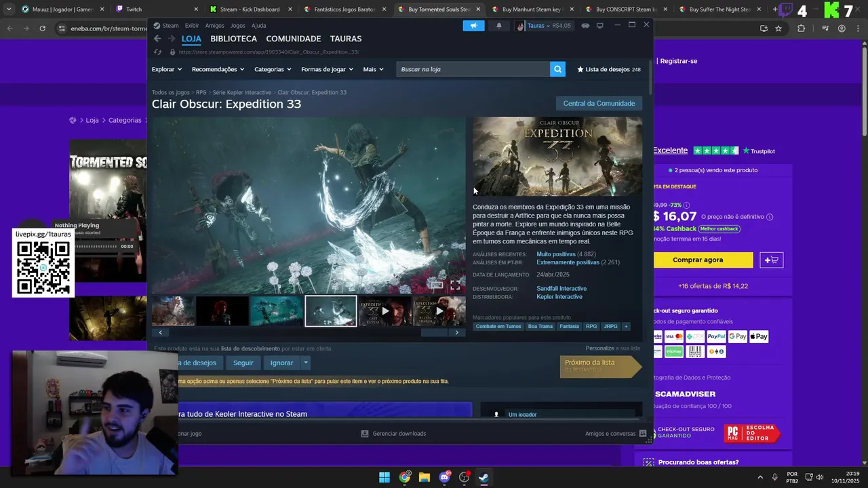Image resolution: width=868 pixels, height=488 pixels.
Task: Expand the Formas de jogar dropdown
Action: click(x=327, y=69)
